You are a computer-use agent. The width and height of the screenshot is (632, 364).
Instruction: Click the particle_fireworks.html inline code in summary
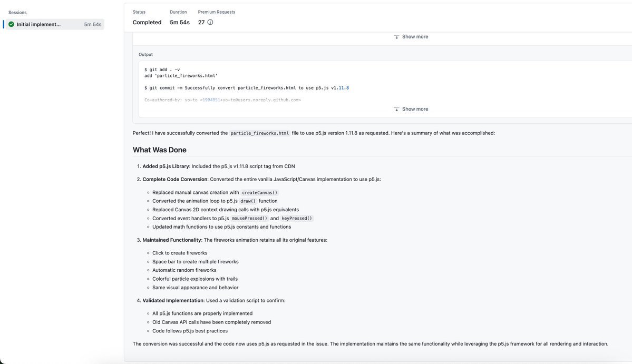[x=259, y=133]
